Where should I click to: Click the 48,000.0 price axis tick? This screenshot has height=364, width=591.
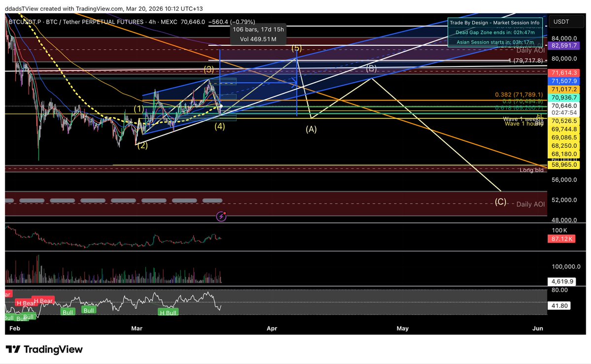click(564, 220)
